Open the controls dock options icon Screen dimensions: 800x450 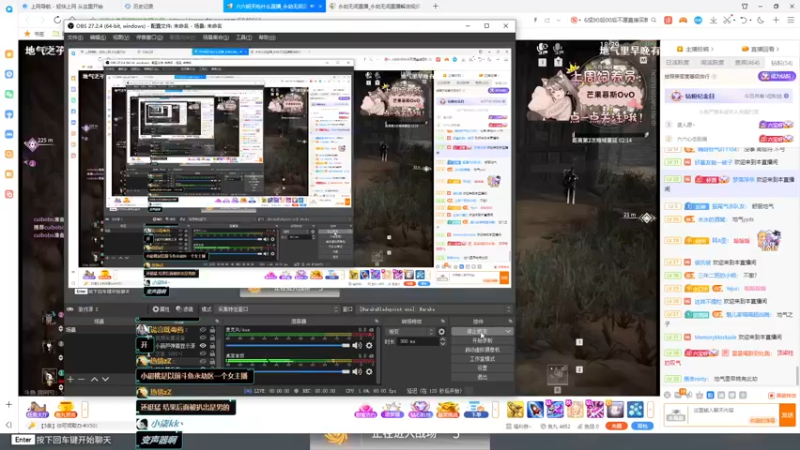510,321
